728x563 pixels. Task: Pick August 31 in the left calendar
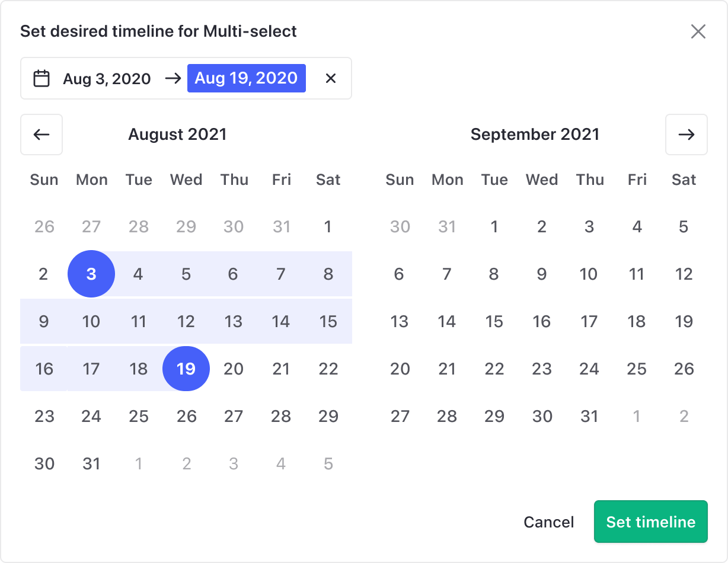coord(91,463)
